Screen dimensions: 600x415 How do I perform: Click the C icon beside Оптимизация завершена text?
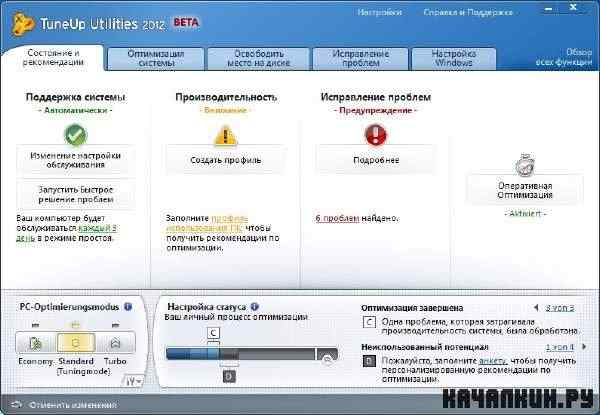(369, 322)
